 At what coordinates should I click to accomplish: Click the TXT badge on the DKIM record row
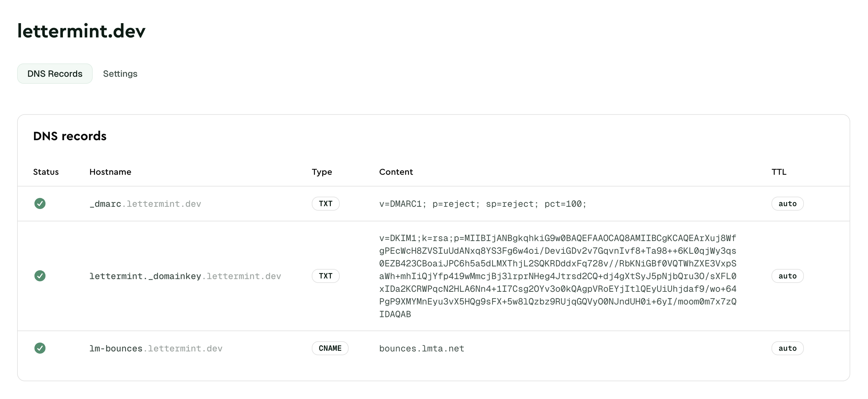pyautogui.click(x=325, y=276)
